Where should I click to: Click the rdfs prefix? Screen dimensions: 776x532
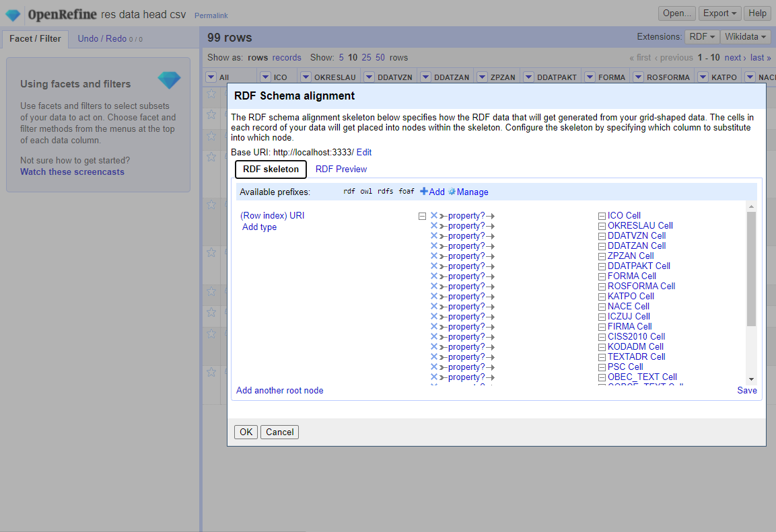tap(385, 191)
